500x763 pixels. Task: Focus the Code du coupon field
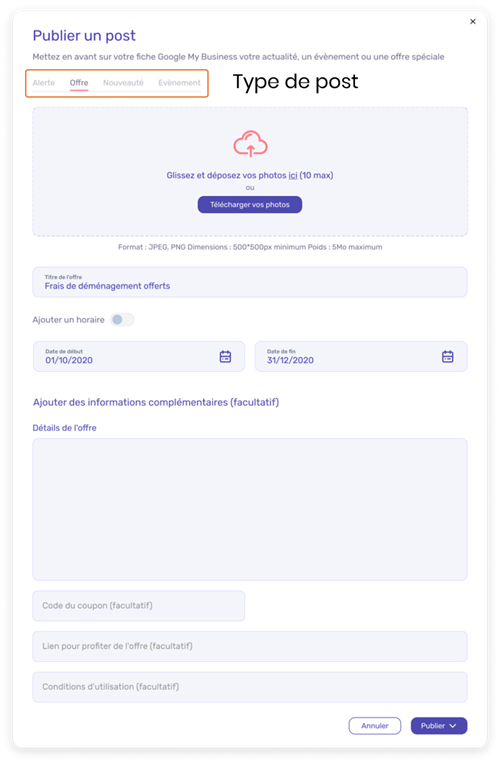(139, 606)
